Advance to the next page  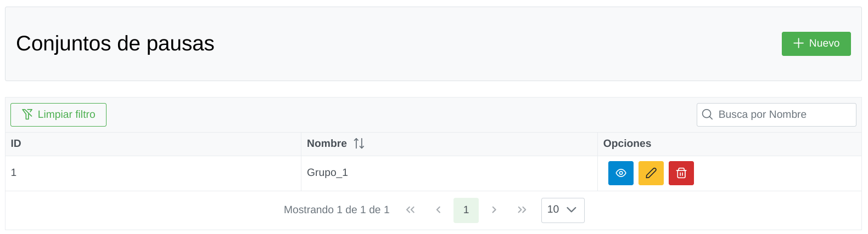pos(494,210)
